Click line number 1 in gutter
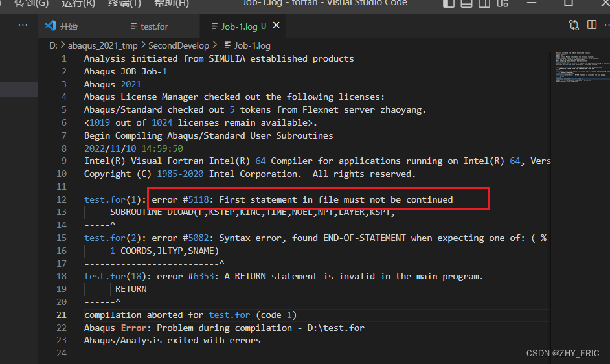The image size is (610, 364). click(64, 59)
